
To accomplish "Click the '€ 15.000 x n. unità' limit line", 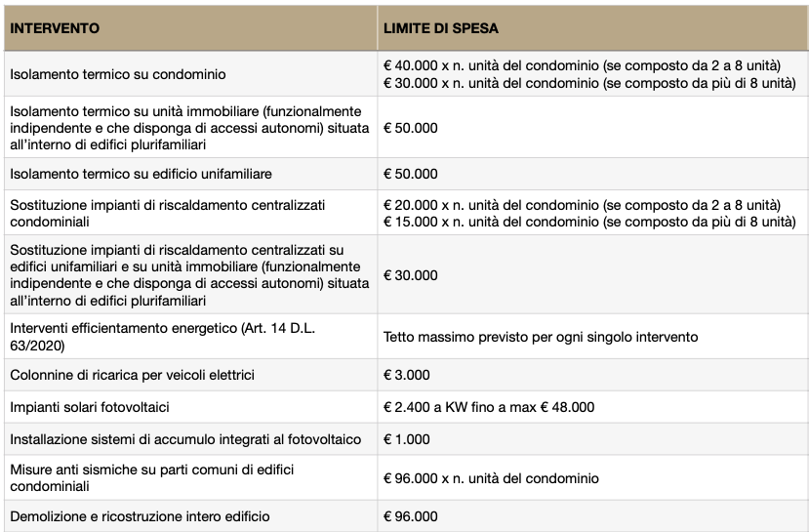I will pos(589,223).
